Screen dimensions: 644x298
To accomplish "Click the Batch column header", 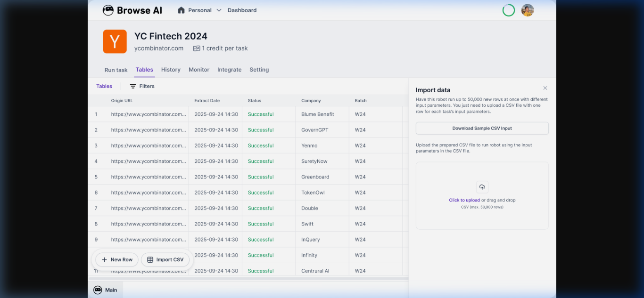I will click(361, 101).
